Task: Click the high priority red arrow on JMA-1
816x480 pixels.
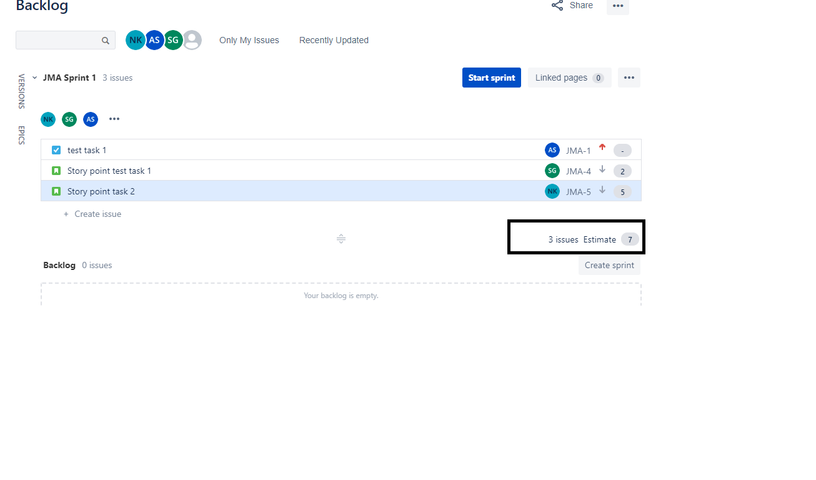Action: 602,147
